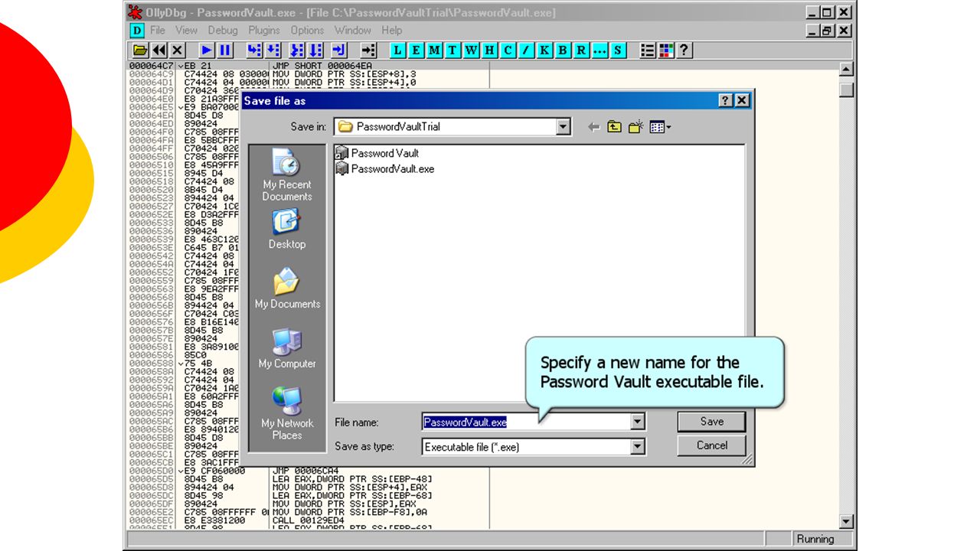Click the greyed Back arrow in Save dialog

point(593,127)
